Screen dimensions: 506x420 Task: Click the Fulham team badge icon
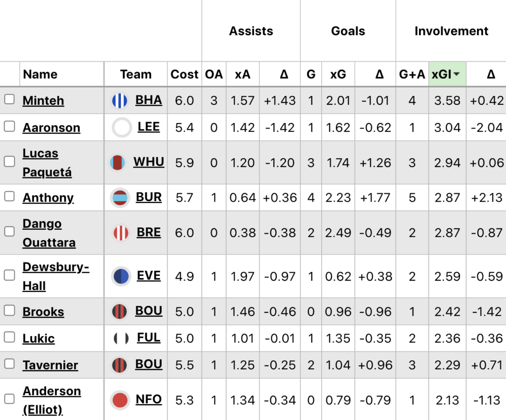click(x=122, y=338)
